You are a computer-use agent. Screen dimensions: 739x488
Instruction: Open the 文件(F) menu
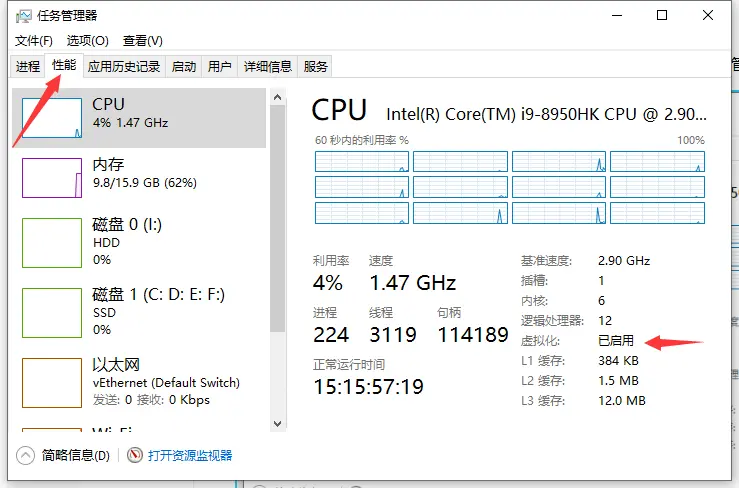[x=34, y=41]
